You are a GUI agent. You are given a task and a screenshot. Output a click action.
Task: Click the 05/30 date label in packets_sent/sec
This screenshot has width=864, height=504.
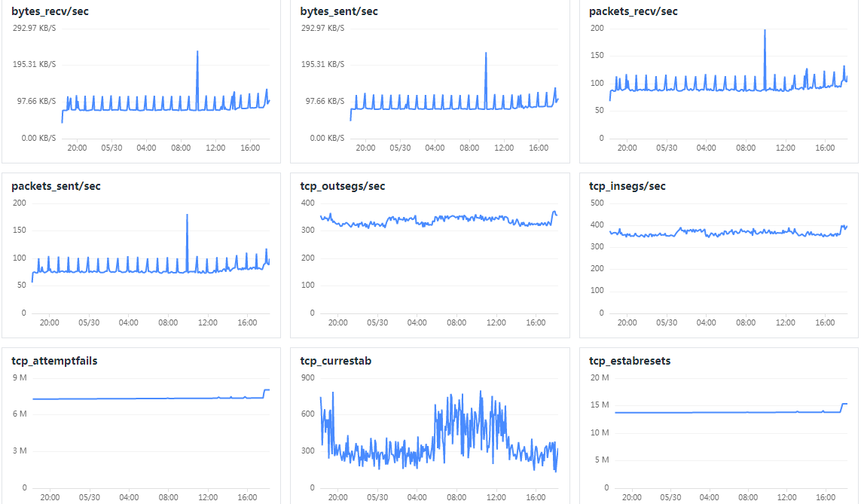[x=89, y=322]
